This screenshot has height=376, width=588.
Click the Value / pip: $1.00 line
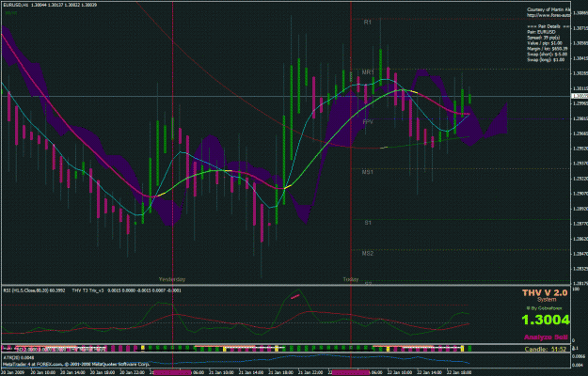[545, 43]
